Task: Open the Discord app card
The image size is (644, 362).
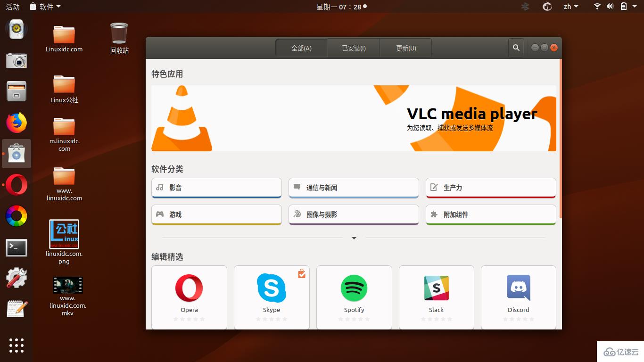Action: (519, 297)
